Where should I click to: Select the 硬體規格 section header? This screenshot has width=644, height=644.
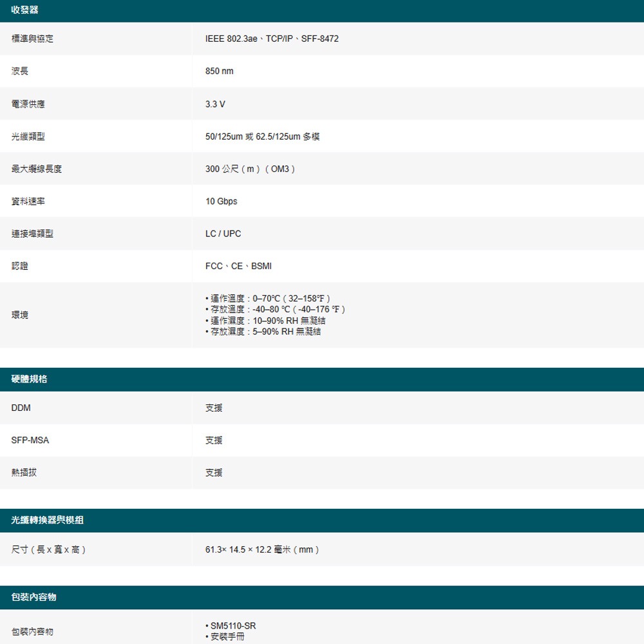tap(27, 379)
